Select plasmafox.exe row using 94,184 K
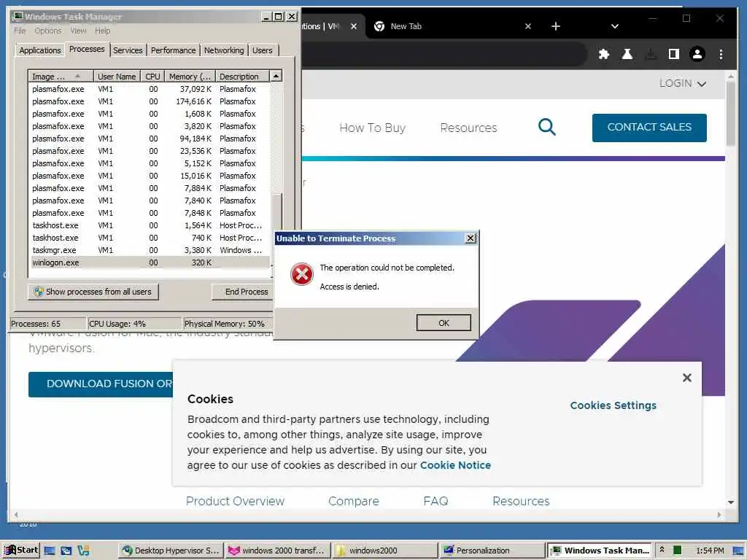Image resolution: width=747 pixels, height=560 pixels. coord(150,139)
